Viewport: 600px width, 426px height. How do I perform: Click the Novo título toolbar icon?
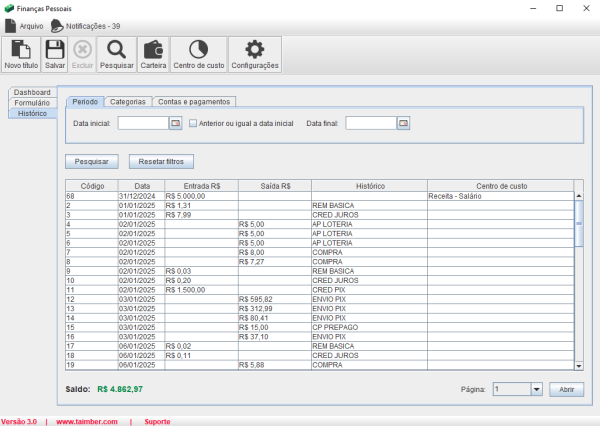point(21,55)
